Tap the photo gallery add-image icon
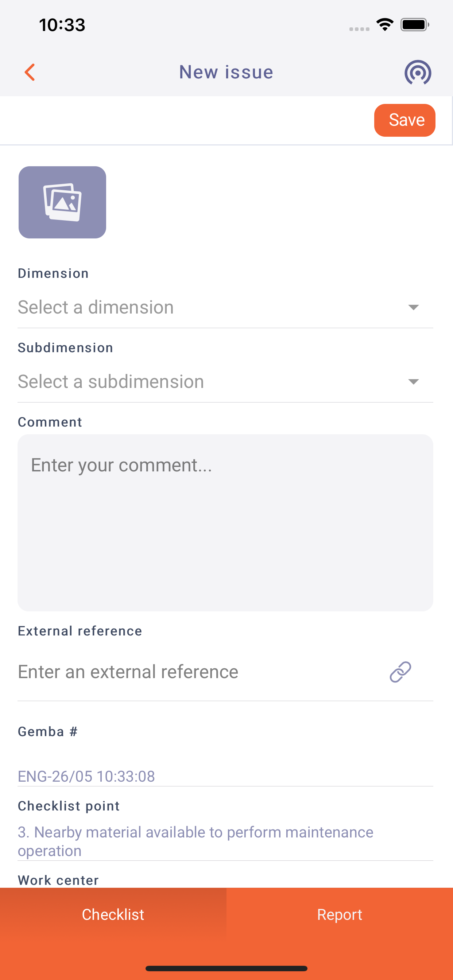Screen dimensions: 453x980 (62, 202)
